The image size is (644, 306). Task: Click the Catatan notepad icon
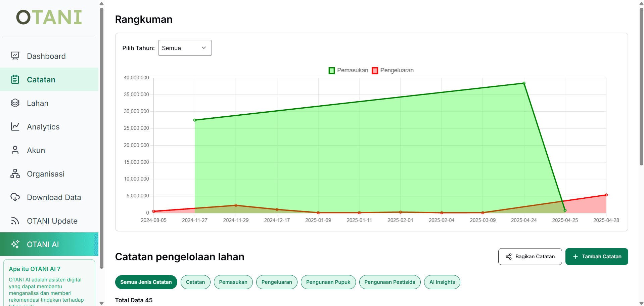[15, 79]
